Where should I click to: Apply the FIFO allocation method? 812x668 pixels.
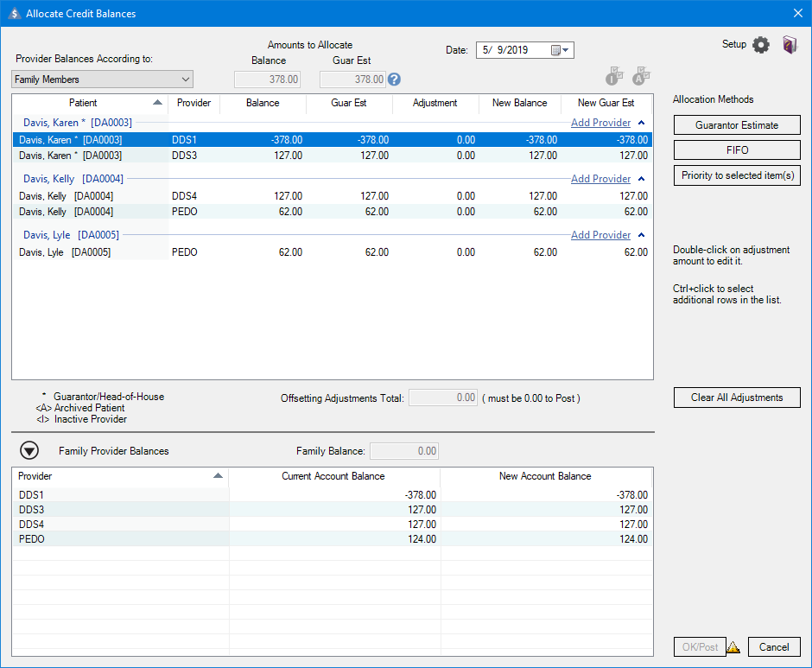click(737, 150)
